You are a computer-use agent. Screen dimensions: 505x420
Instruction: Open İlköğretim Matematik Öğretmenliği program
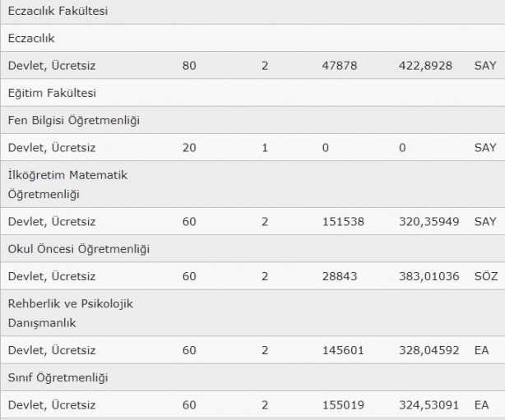67,185
